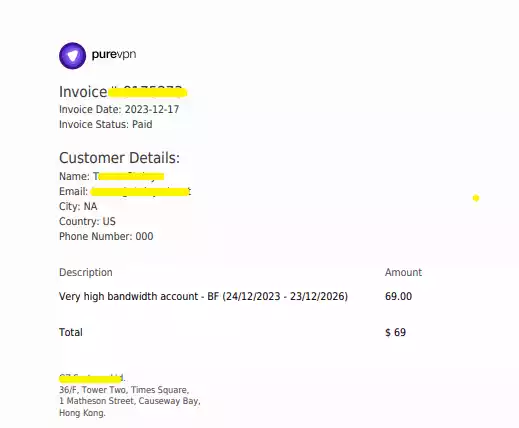Click the redacted email address line
This screenshot has width=519, height=428.
(x=140, y=191)
